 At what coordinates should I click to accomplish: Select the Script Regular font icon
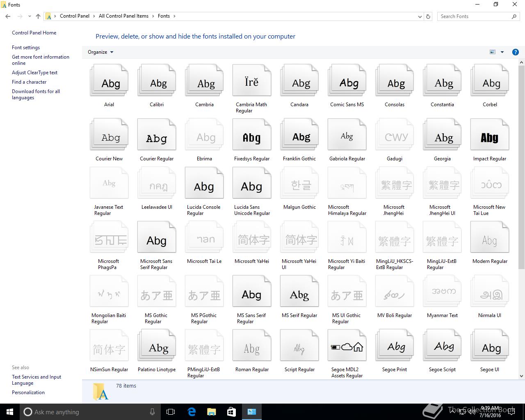click(299, 345)
